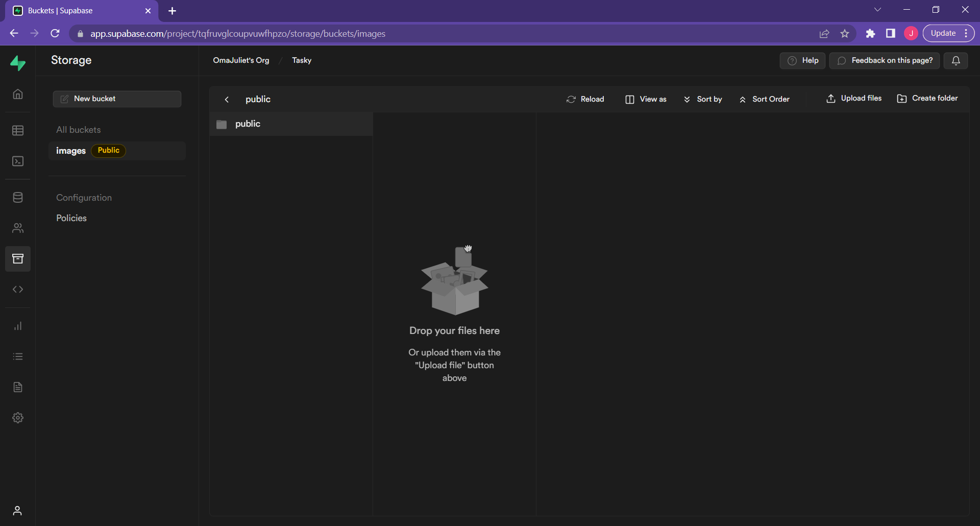Screen dimensions: 980x526
Task: Go back with the folder back chevron
Action: 227,100
